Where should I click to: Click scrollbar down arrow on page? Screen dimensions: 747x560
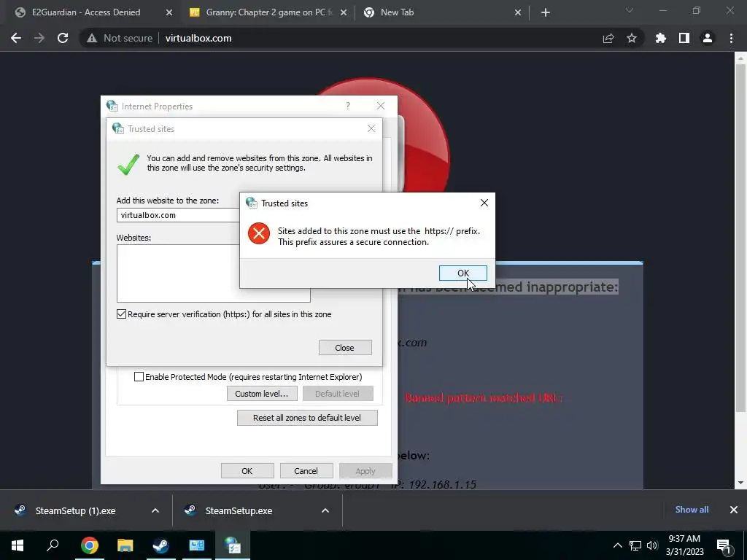740,483
